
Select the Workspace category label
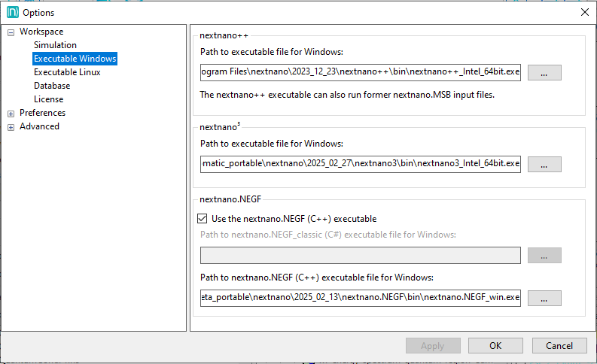point(41,32)
